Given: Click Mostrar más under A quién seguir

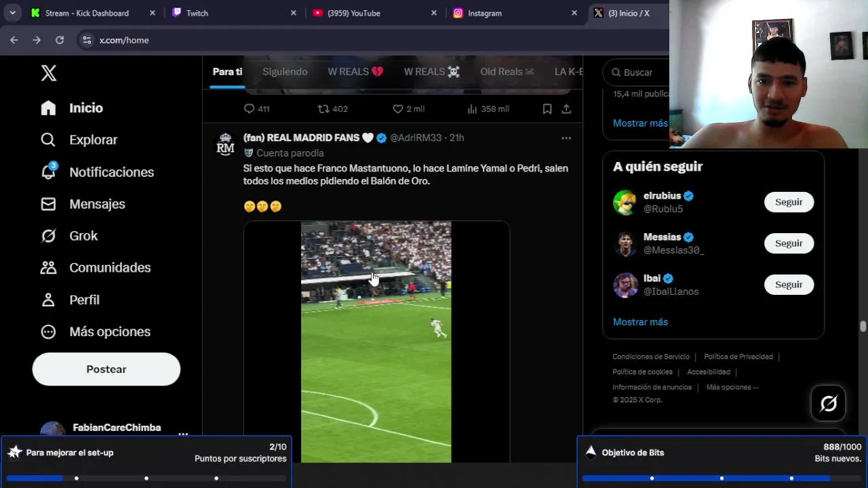Looking at the screenshot, I should coord(640,322).
